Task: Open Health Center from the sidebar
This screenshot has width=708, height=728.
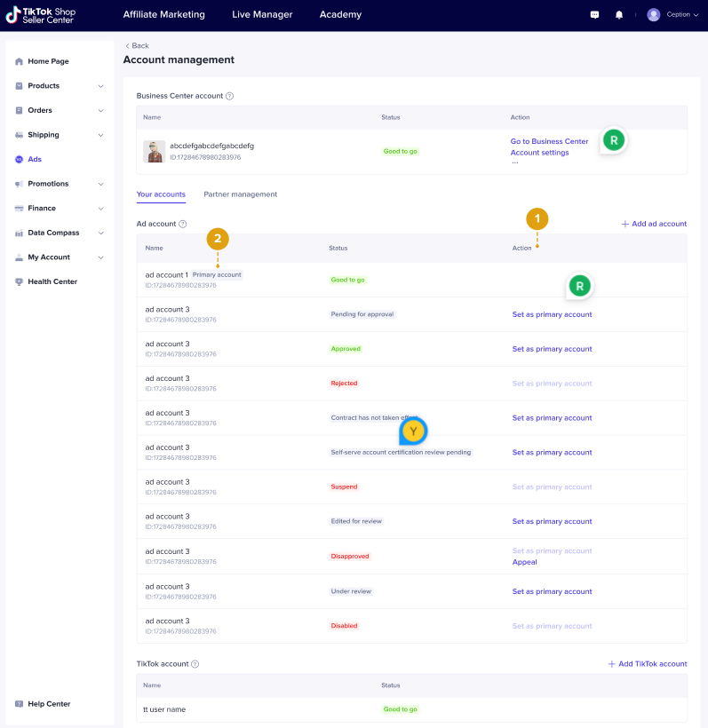Action: (52, 281)
